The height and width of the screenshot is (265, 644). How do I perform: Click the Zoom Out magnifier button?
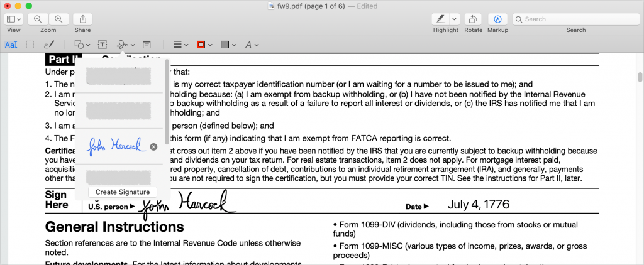coord(38,19)
